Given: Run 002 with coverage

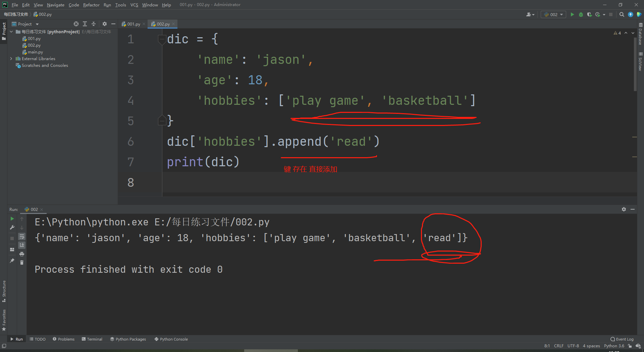Looking at the screenshot, I should (x=589, y=14).
